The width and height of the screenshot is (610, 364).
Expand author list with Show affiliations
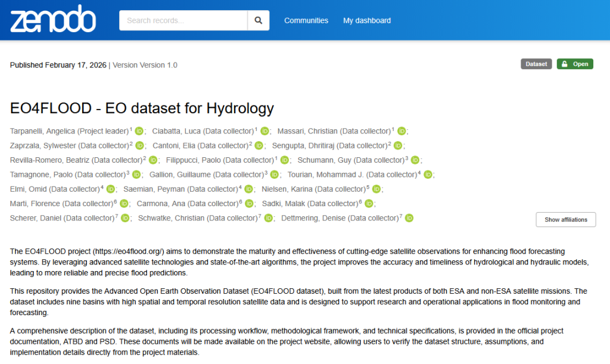pos(565,220)
